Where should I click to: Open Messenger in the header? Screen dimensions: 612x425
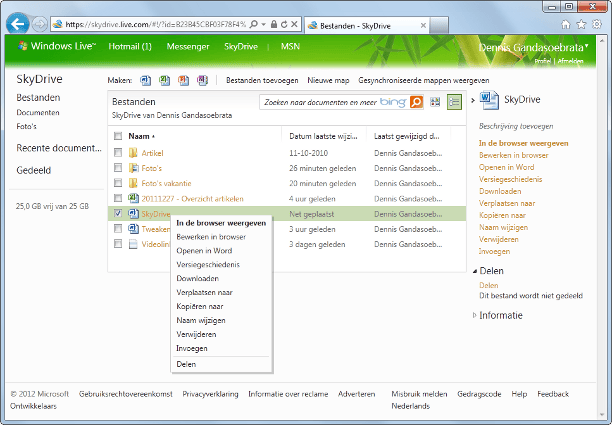(188, 46)
